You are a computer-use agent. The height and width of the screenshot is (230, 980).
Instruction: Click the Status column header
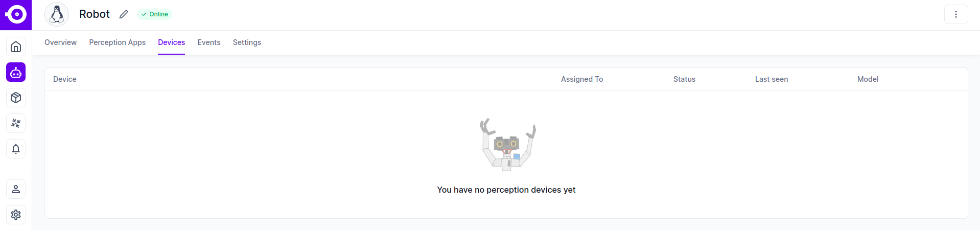point(684,79)
